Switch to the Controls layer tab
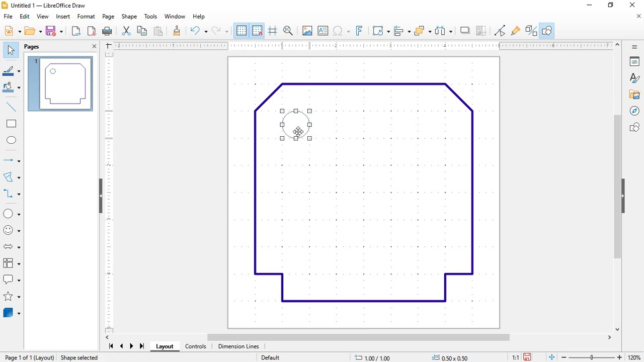Viewport: 644px width, 362px height. tap(196, 346)
